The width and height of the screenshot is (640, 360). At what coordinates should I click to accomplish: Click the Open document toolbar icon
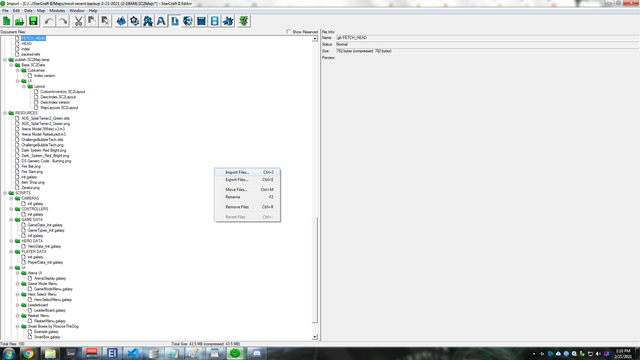pyautogui.click(x=20, y=21)
